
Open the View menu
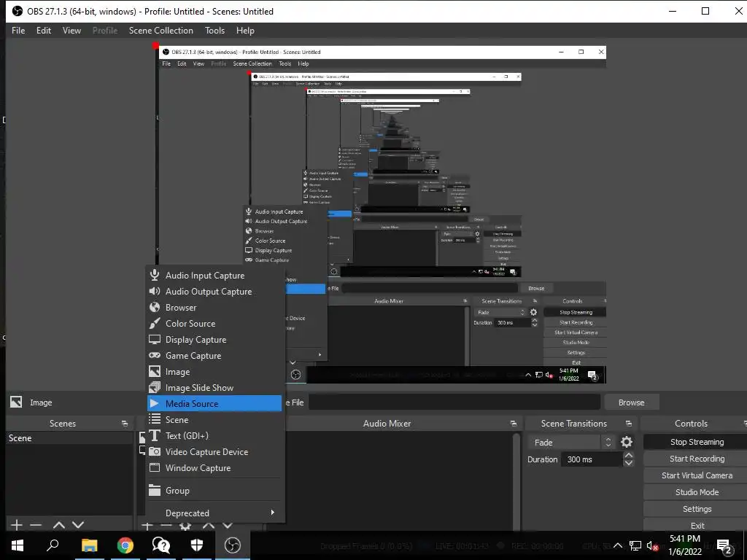[x=71, y=31]
